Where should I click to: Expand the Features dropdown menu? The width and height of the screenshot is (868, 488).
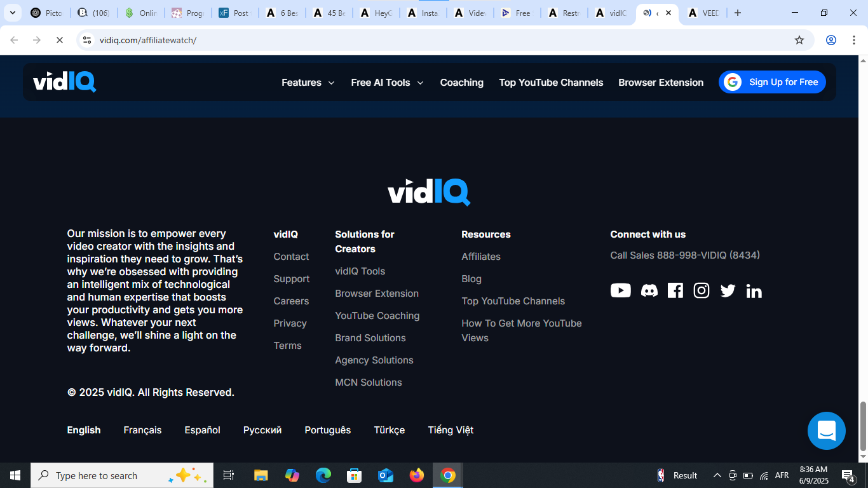pos(308,83)
